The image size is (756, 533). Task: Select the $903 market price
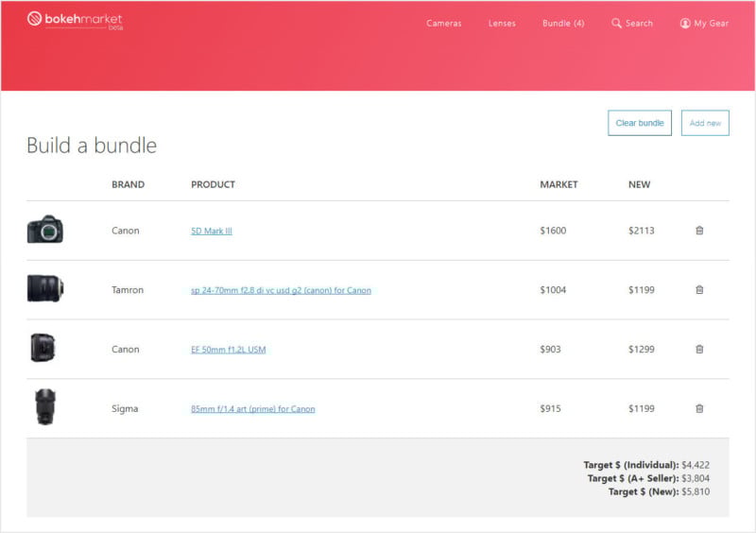(x=550, y=350)
